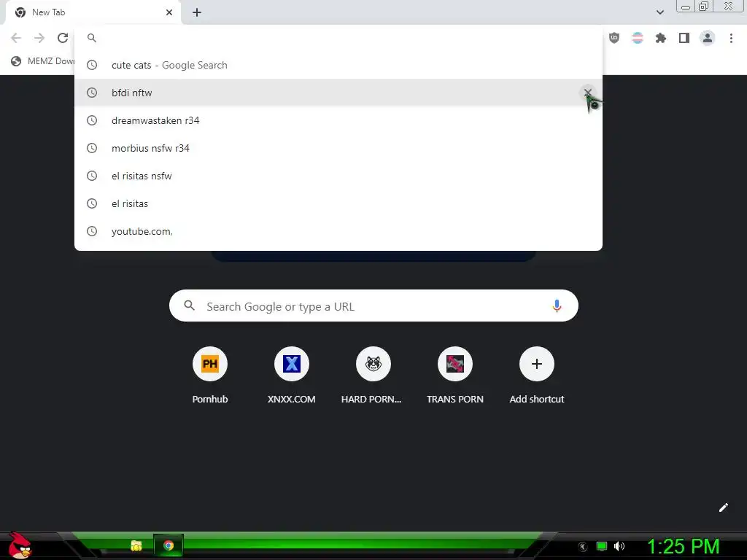Open the Extensions puzzle-piece menu

661,38
